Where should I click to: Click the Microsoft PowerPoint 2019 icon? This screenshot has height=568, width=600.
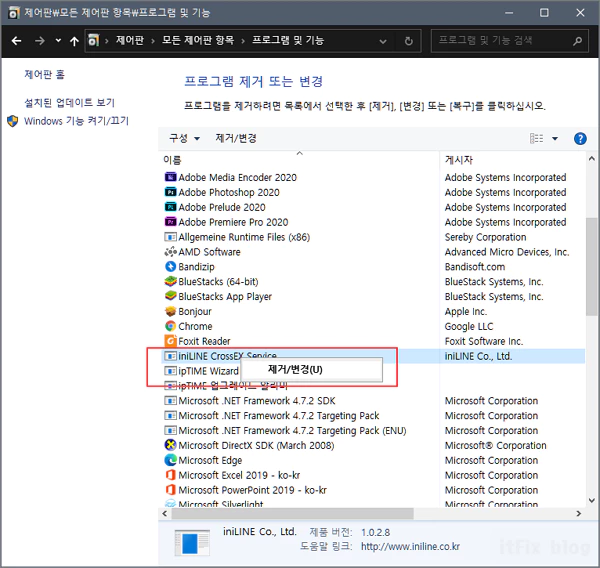[x=170, y=490]
